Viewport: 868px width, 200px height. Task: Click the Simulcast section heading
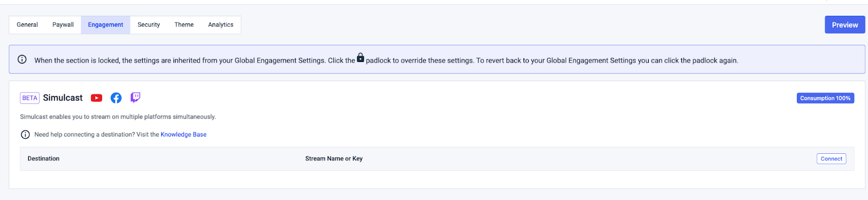click(x=63, y=98)
